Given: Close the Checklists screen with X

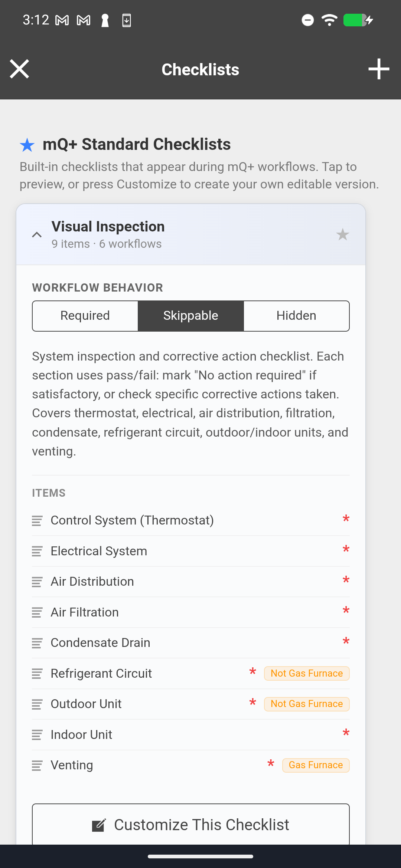Looking at the screenshot, I should point(19,69).
